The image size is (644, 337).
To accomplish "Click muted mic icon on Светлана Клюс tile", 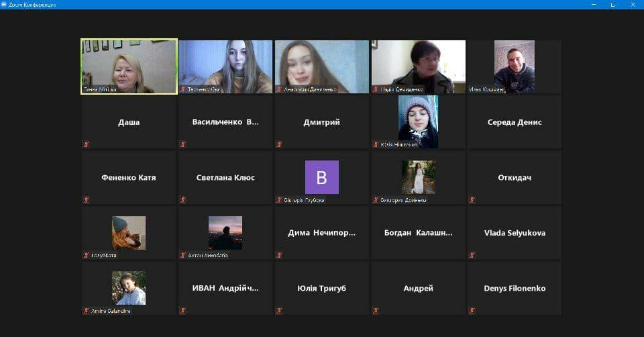I will point(182,200).
